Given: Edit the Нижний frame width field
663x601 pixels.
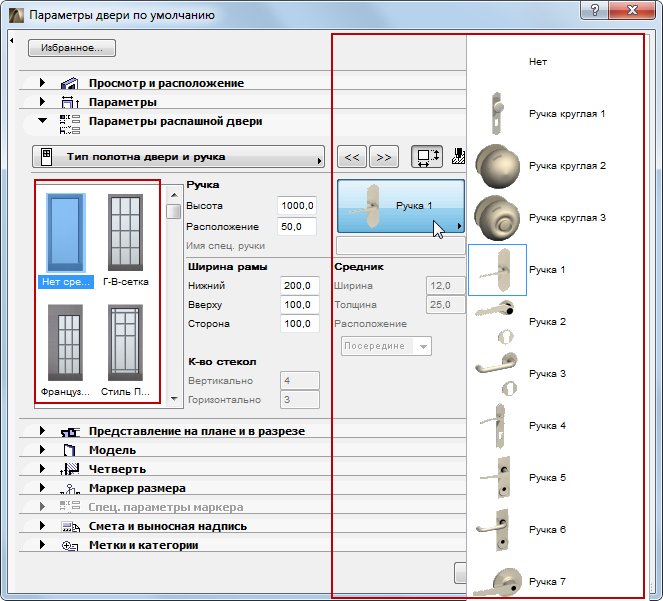Looking at the screenshot, I should [299, 286].
